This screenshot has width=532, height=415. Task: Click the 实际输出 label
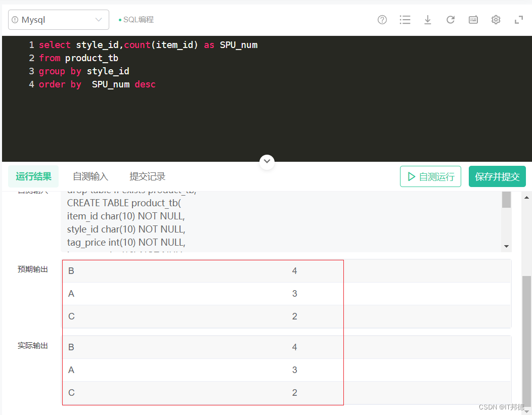pyautogui.click(x=32, y=345)
